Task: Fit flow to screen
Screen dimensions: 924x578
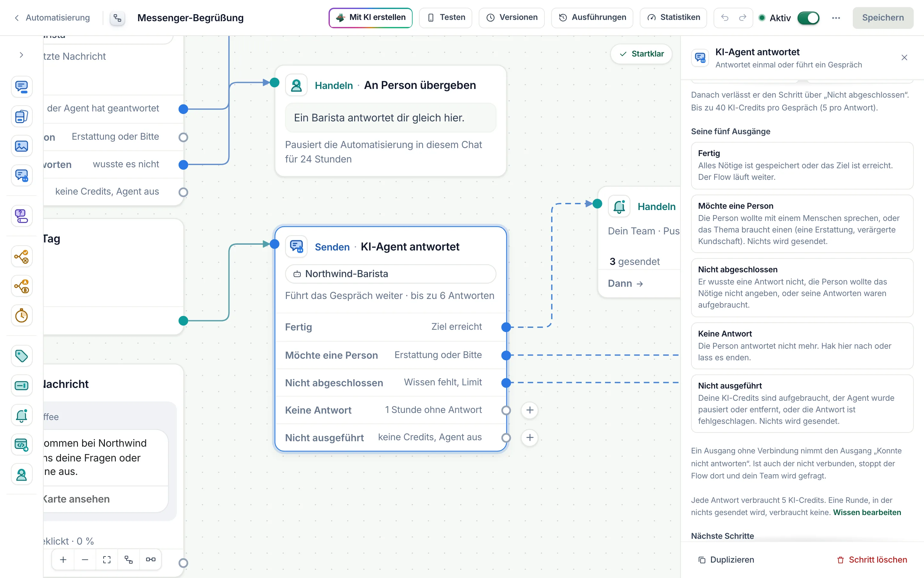Action: [107, 560]
